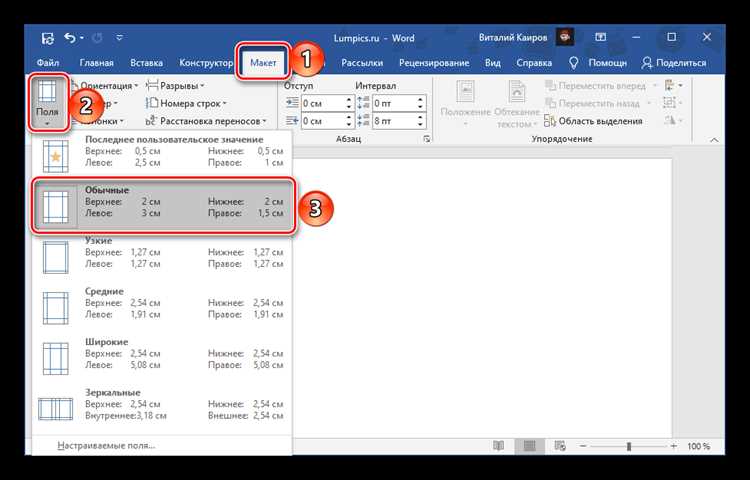Switch to the Главная tab

(97, 63)
